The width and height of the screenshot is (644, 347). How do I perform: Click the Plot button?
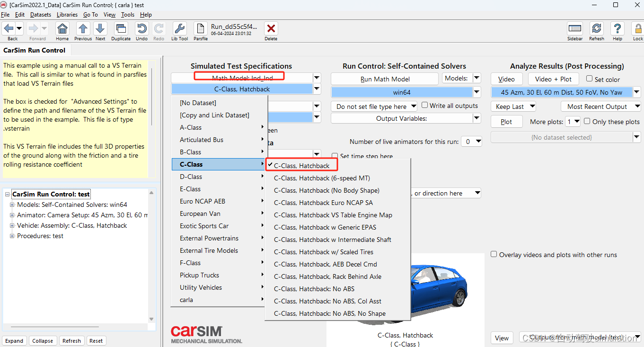506,122
